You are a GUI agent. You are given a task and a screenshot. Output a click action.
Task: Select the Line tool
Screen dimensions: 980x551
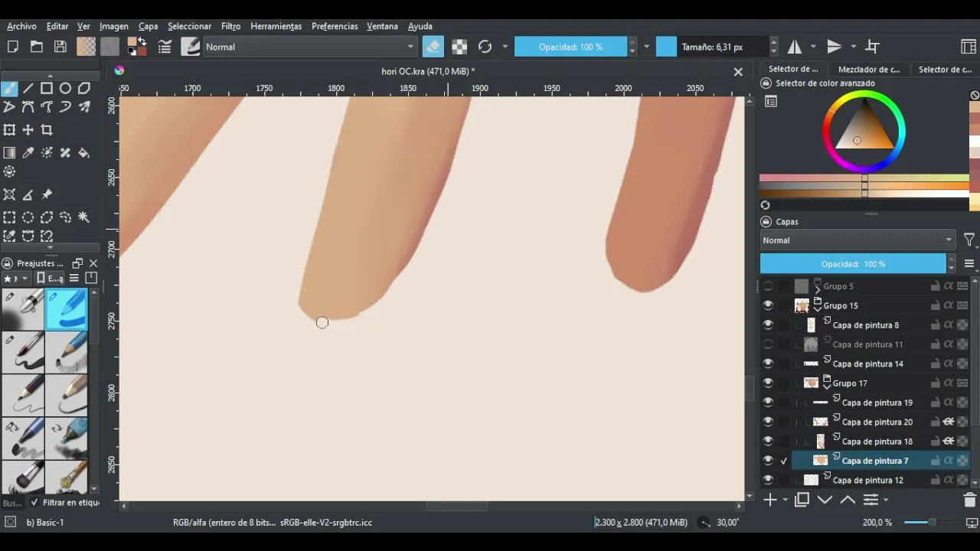point(28,88)
